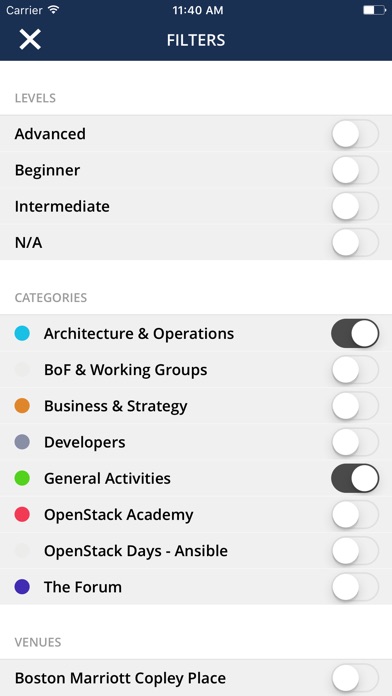Toggle the N/A level switch
The image size is (392, 696).
(355, 242)
